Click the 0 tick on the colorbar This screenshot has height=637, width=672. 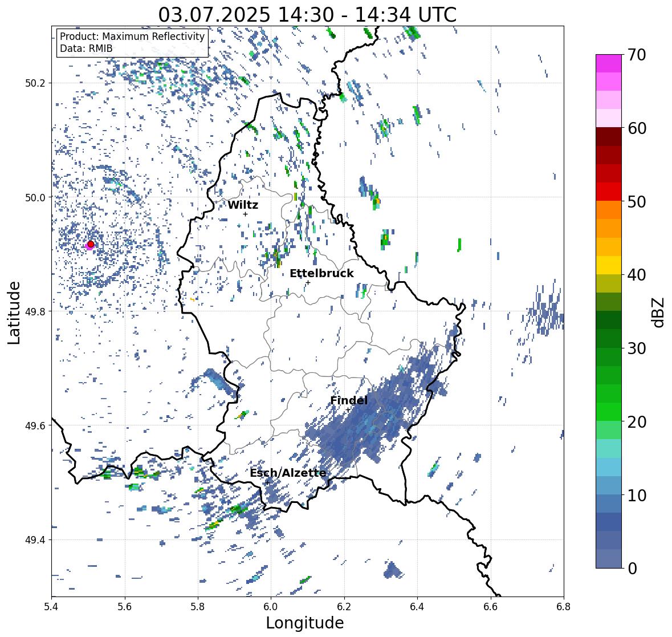coord(632,569)
